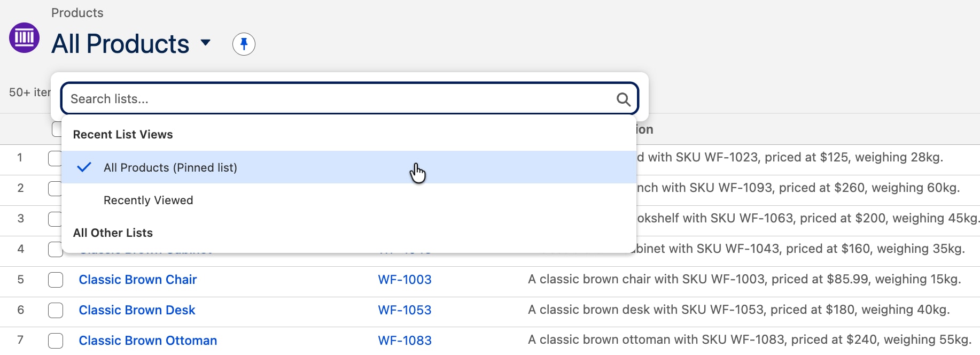The width and height of the screenshot is (980, 355).
Task: Click SKU link WF-1083
Action: point(405,341)
